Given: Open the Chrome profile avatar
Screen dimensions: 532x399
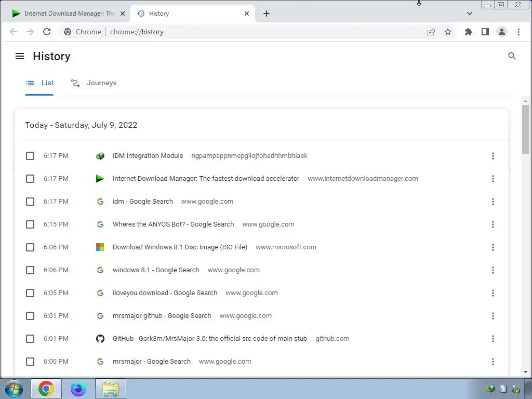Looking at the screenshot, I should [502, 32].
